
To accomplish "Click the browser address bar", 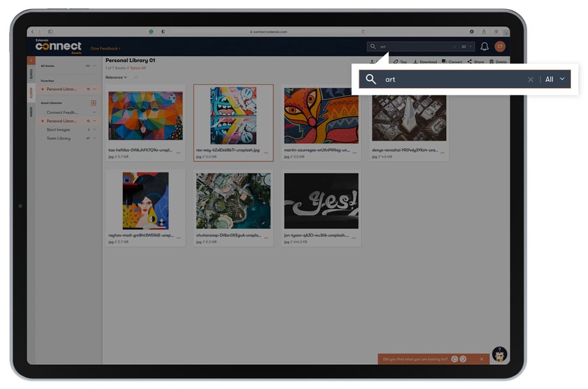I will click(269, 32).
